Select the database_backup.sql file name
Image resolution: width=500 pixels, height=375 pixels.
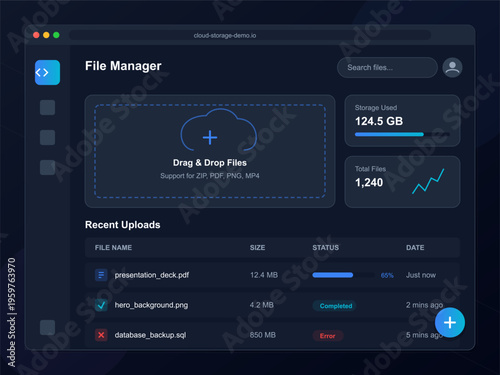150,335
